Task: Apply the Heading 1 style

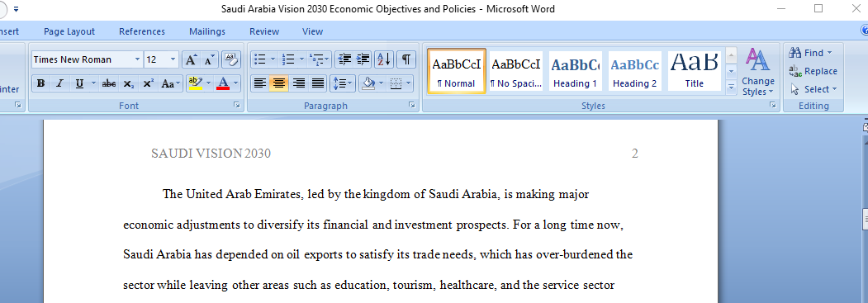Action: [575, 71]
